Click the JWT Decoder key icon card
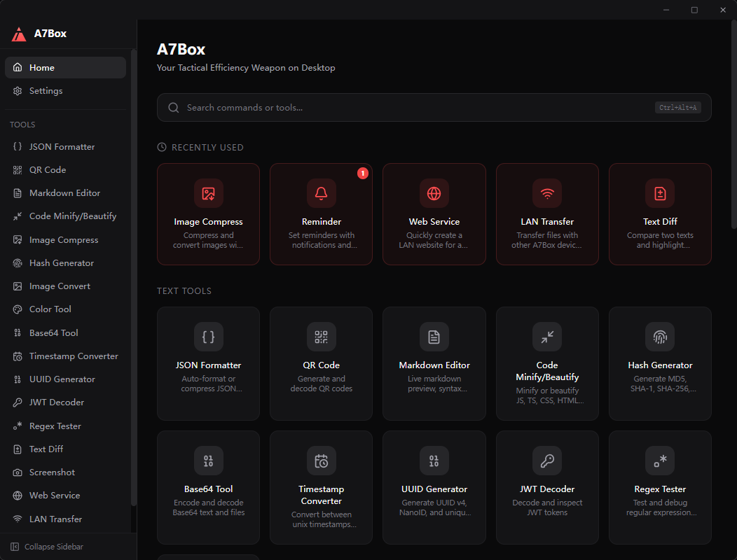The height and width of the screenshot is (560, 737). click(x=547, y=461)
